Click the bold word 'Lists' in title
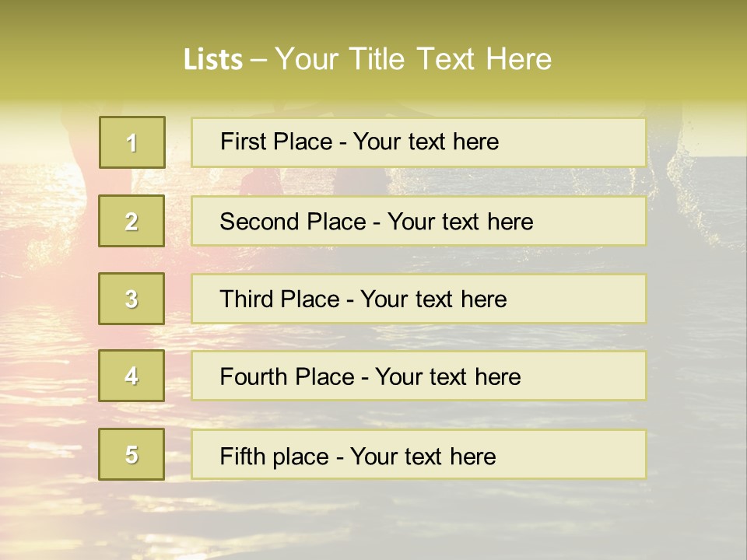747x560 pixels. 213,60
